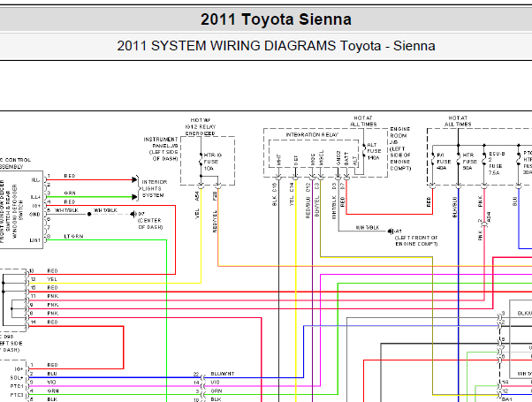The image size is (532, 402).
Task: Click "HOT AT ALL TIMES" above the P/I fuse box
Action: pyautogui.click(x=458, y=121)
